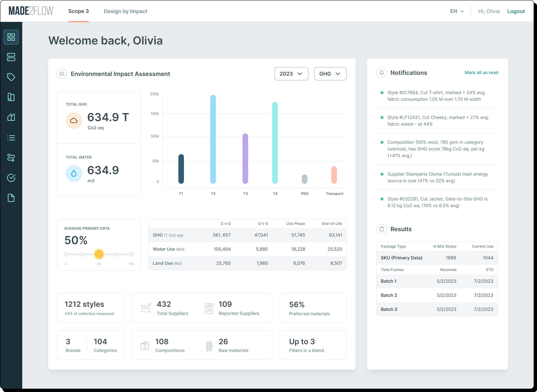Switch to the Design by Impact tab

pos(125,11)
